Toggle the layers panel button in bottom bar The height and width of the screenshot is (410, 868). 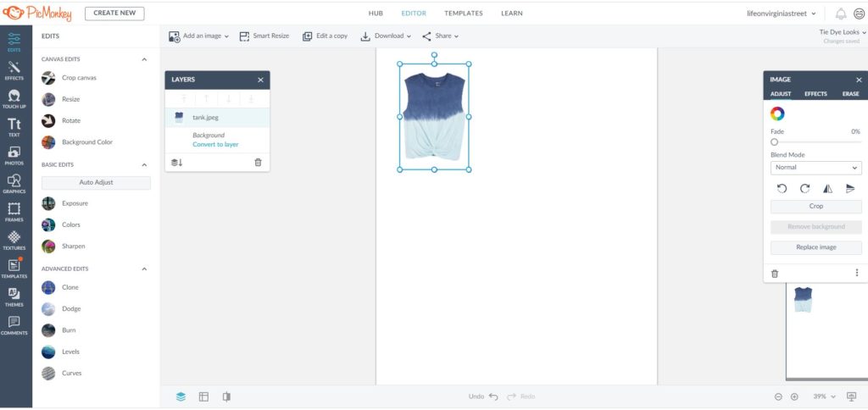[x=181, y=396]
